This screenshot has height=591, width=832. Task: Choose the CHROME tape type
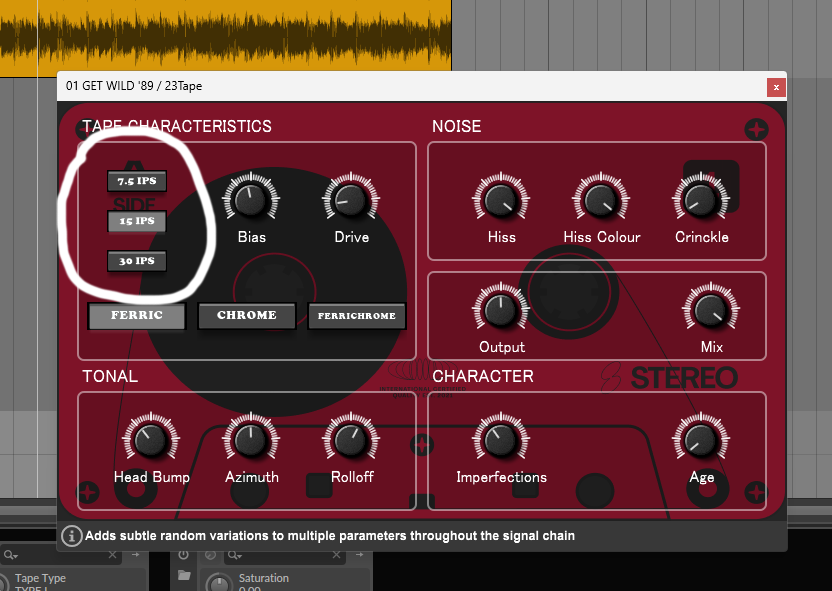click(x=247, y=316)
